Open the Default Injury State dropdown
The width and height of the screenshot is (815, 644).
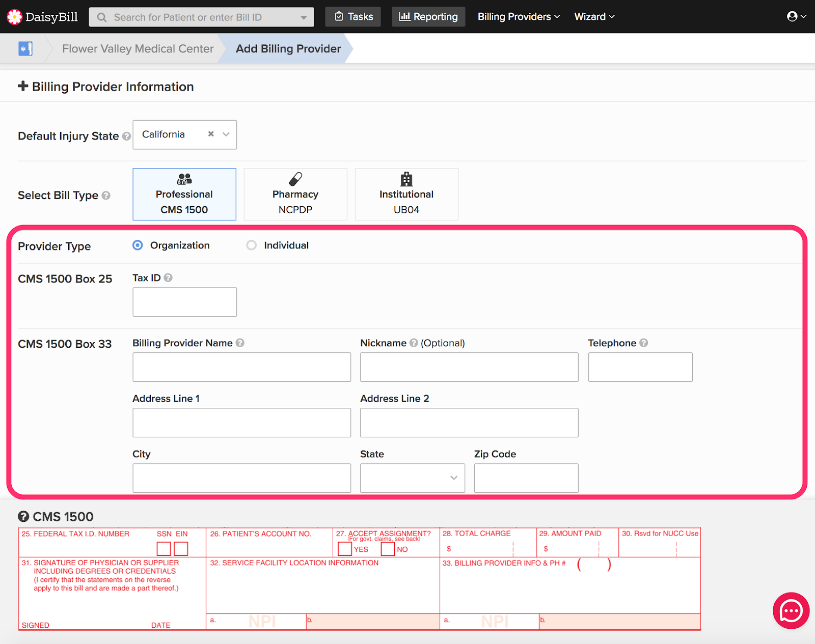pos(226,134)
